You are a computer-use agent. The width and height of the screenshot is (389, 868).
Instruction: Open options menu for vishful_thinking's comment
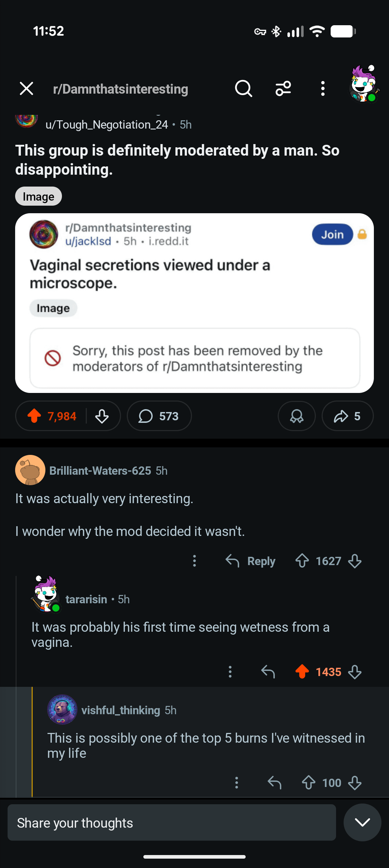[x=237, y=783]
